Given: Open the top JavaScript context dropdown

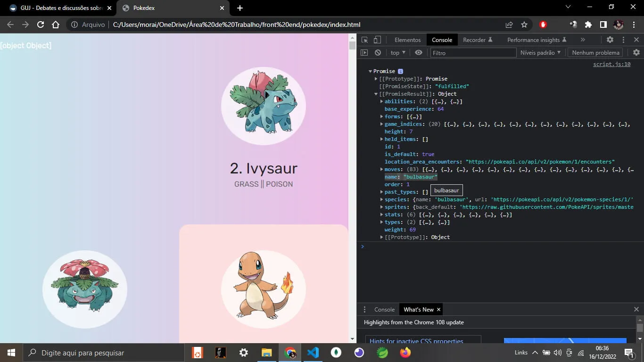Looking at the screenshot, I should [x=398, y=53].
